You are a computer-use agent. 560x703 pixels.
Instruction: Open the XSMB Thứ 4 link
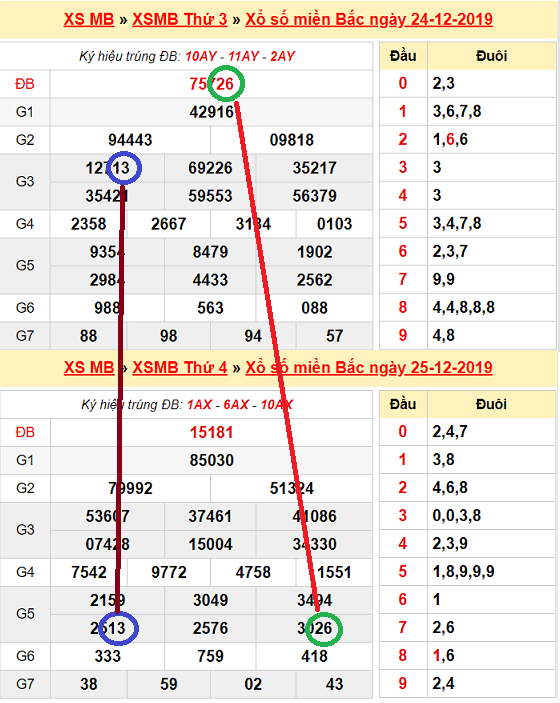[180, 368]
